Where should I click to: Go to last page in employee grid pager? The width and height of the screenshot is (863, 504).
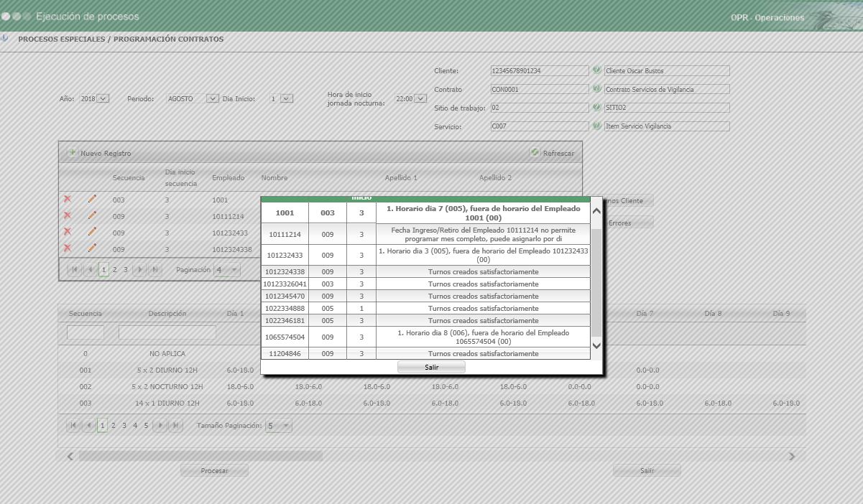[154, 270]
